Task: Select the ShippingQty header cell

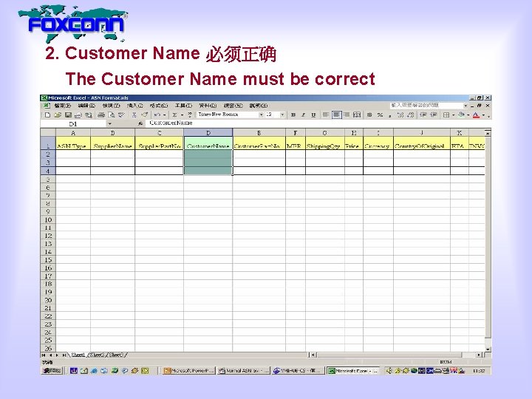Action: [324, 143]
